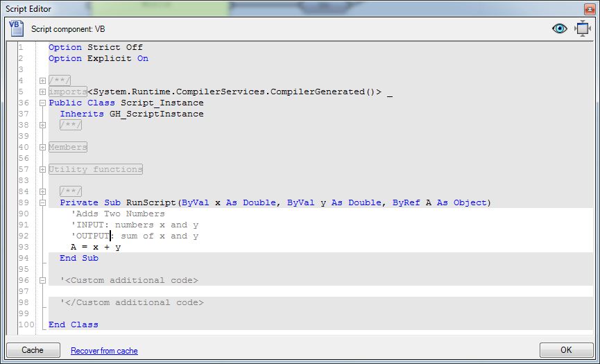Click the 'End Sub' line
Viewport: 600px width, 364px height.
click(79, 258)
